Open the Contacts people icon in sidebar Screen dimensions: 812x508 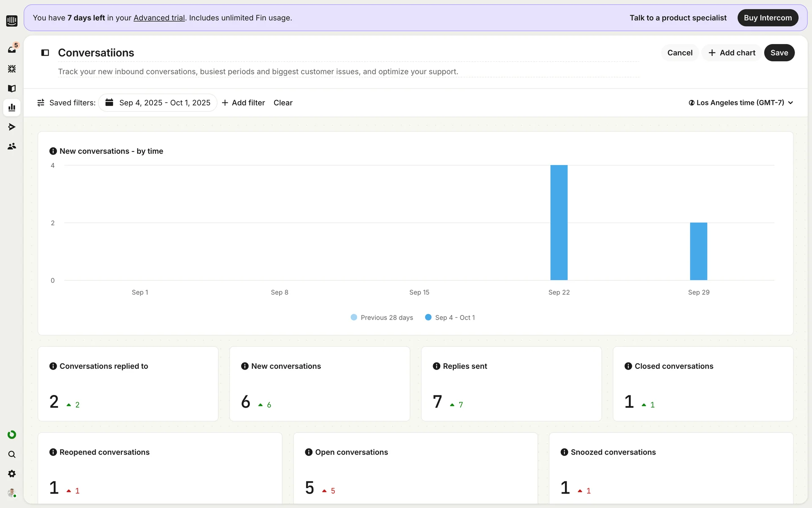[x=12, y=146]
